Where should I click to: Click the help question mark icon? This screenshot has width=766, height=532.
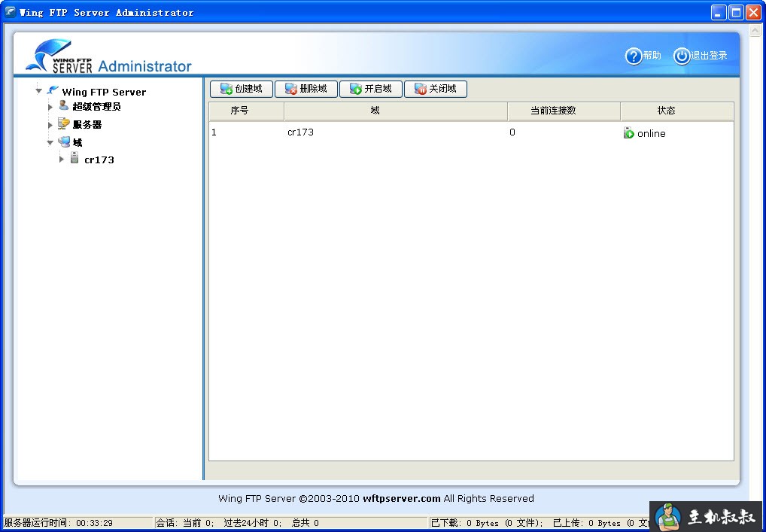(633, 56)
